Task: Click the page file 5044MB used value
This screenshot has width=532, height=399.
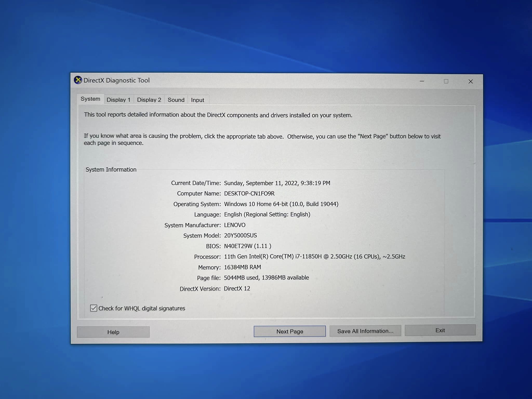Action: tap(267, 278)
